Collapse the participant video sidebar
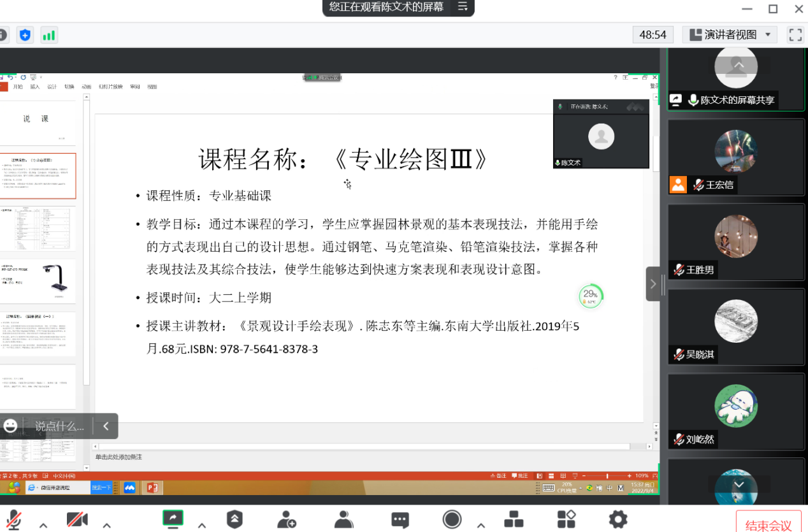This screenshot has height=532, width=808. (x=653, y=284)
